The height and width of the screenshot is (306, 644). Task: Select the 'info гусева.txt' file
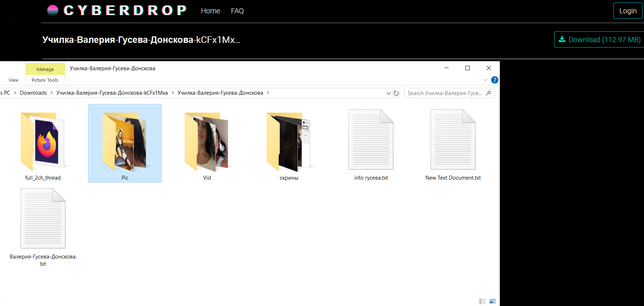click(371, 144)
